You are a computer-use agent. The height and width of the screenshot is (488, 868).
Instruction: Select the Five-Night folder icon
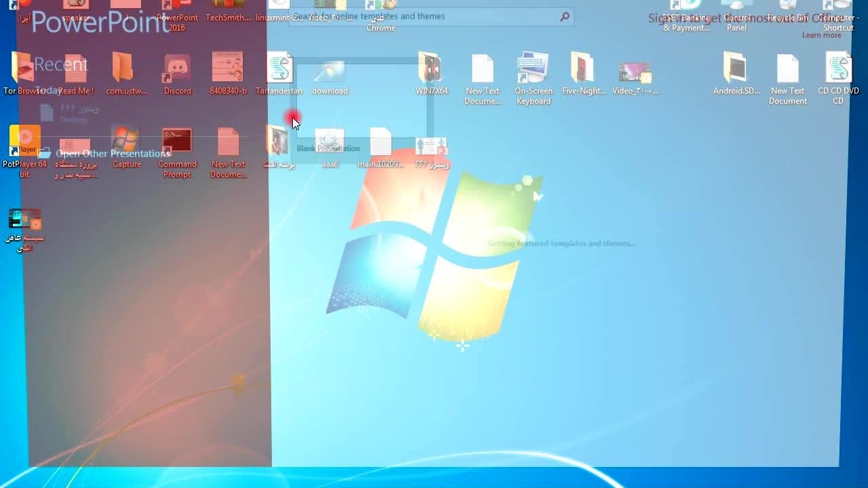(584, 72)
